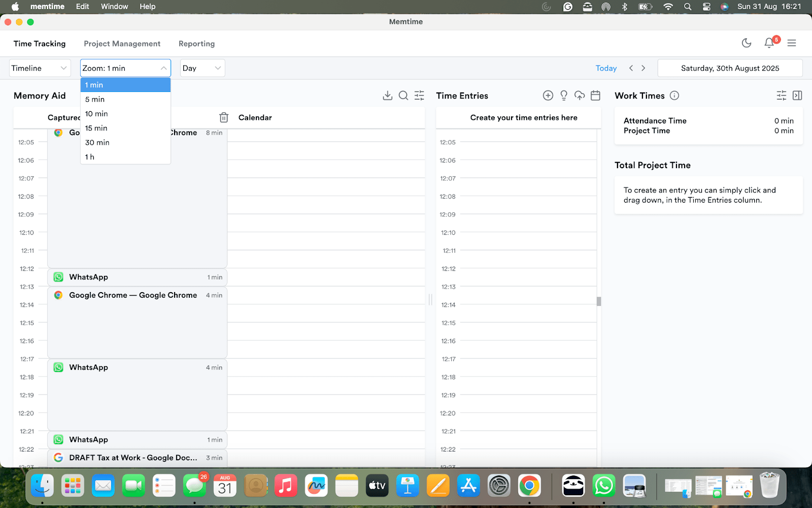
Task: Open the Edit menu
Action: click(x=83, y=7)
